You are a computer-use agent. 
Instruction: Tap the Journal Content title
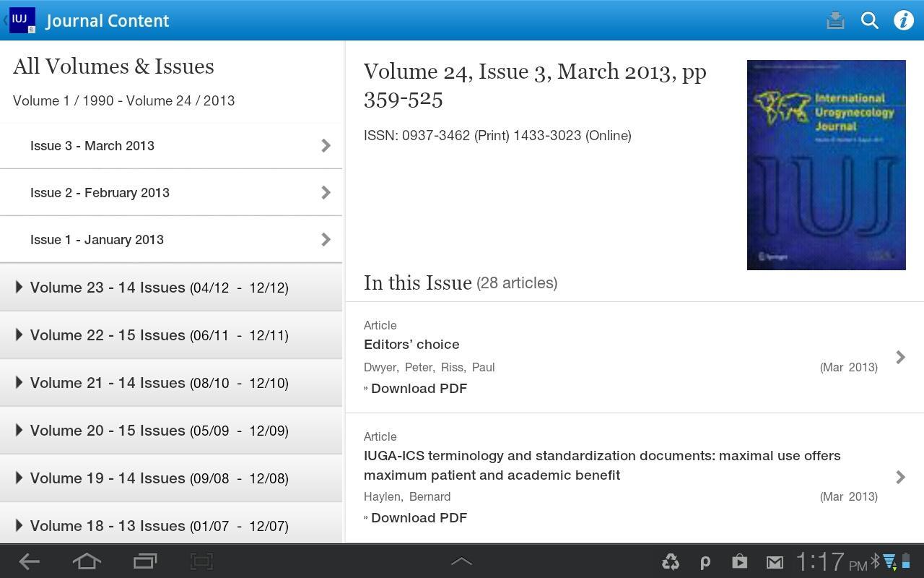click(108, 20)
